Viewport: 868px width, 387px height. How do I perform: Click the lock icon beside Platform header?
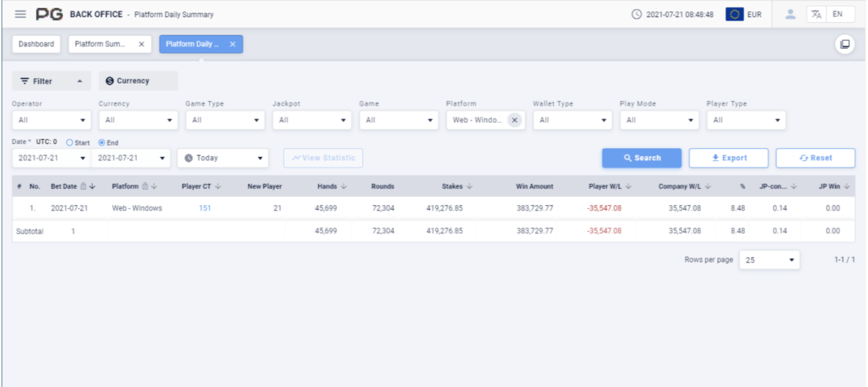click(x=145, y=186)
